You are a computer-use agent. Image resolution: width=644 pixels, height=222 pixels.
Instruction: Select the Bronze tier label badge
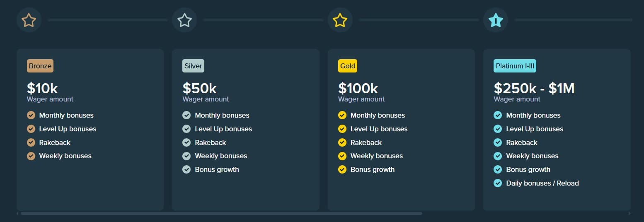(40, 66)
